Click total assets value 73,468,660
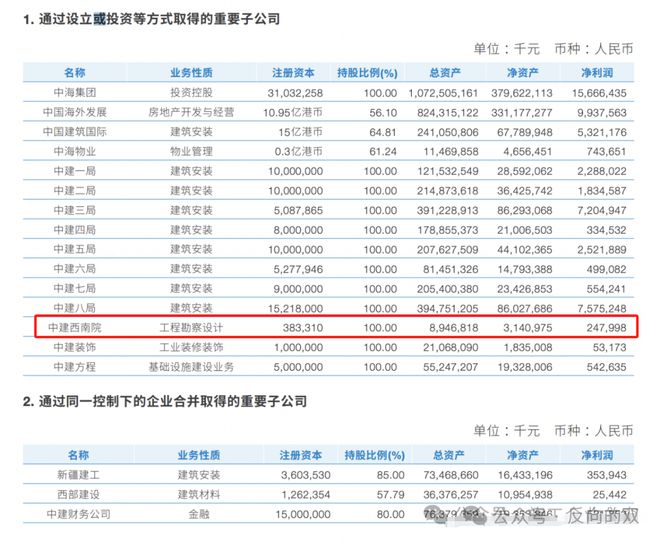Screen dimensions: 660x542 coord(451,475)
